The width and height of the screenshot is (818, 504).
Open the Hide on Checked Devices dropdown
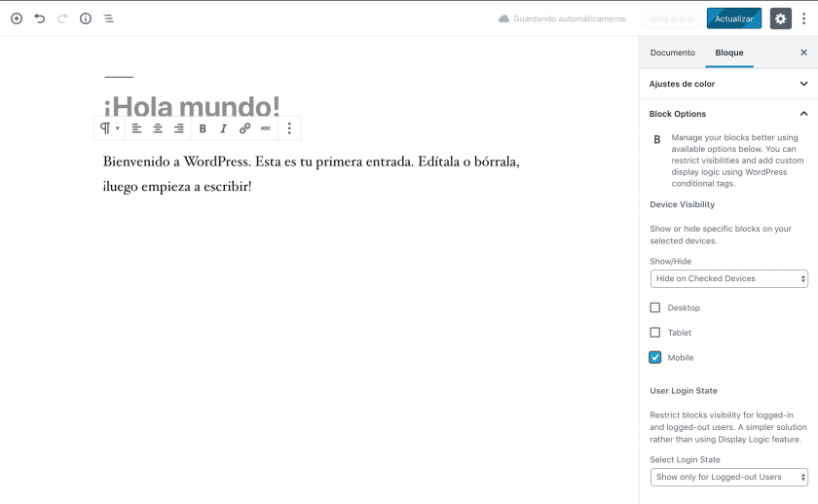(x=728, y=278)
